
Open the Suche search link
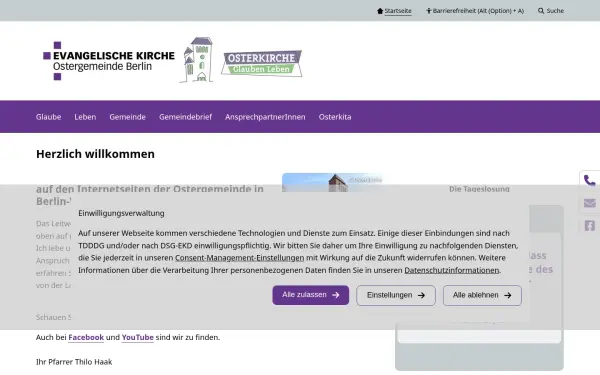pos(555,11)
